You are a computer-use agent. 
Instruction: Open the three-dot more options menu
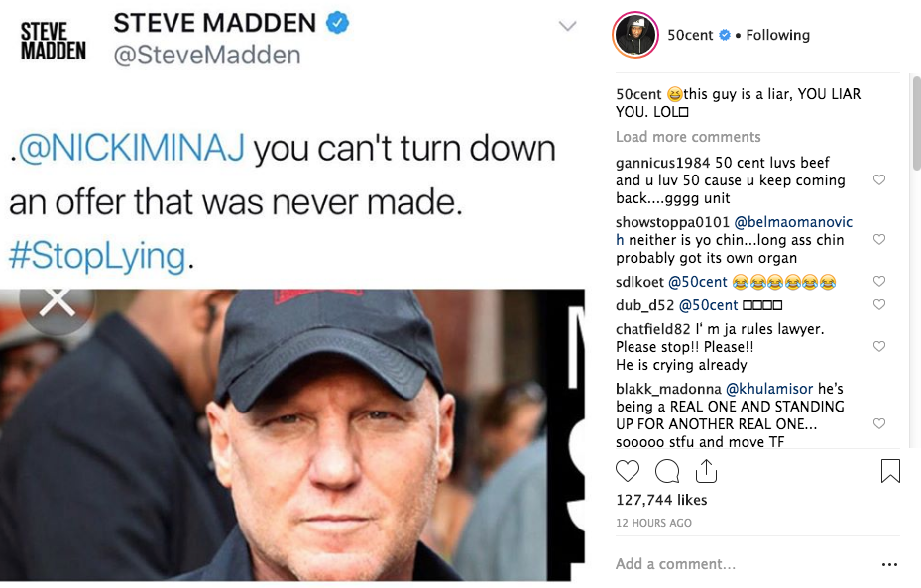tap(889, 564)
